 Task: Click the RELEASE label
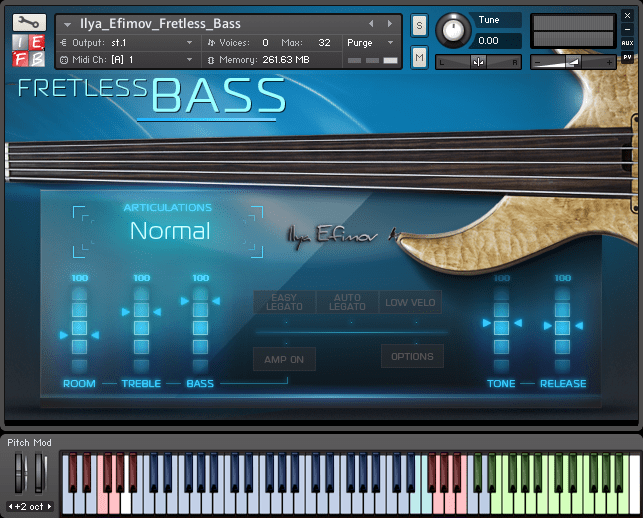pos(563,383)
